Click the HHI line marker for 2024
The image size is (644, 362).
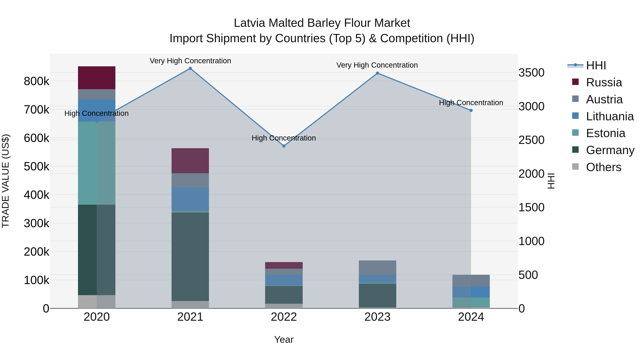(471, 110)
